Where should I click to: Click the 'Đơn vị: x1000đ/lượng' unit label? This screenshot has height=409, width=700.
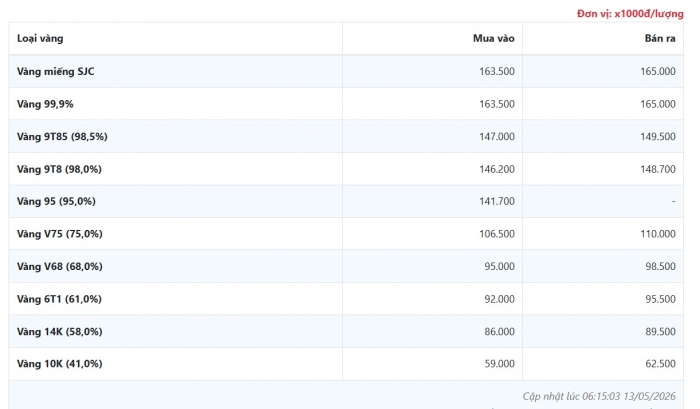(630, 14)
